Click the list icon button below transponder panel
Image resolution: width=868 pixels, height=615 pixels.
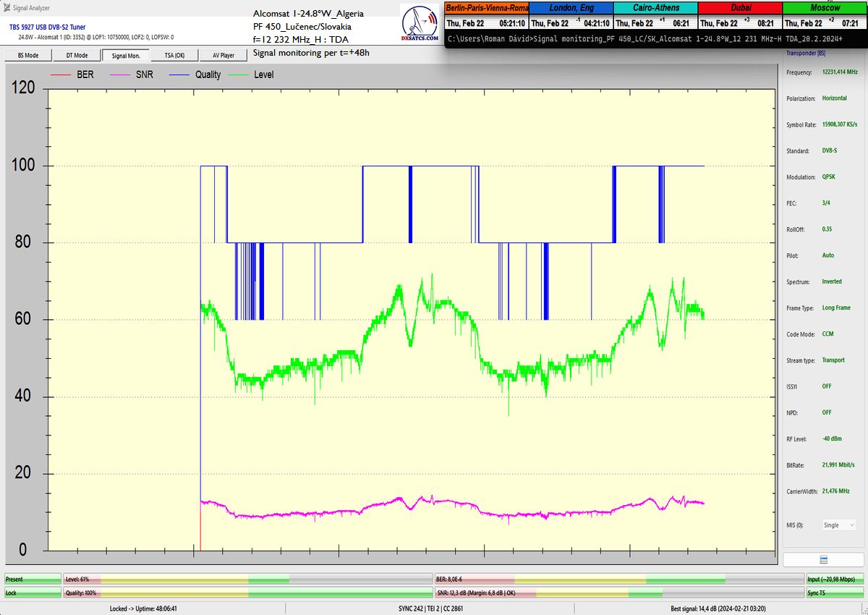pyautogui.click(x=823, y=560)
